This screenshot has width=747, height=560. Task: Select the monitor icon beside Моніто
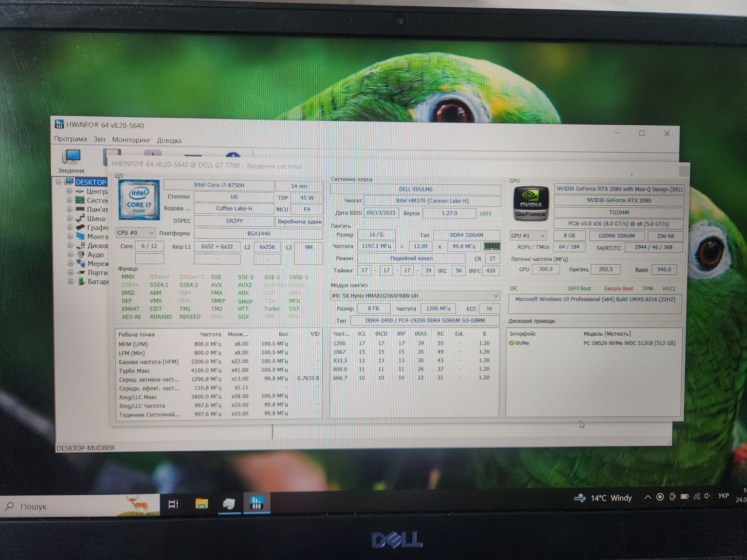point(80,236)
